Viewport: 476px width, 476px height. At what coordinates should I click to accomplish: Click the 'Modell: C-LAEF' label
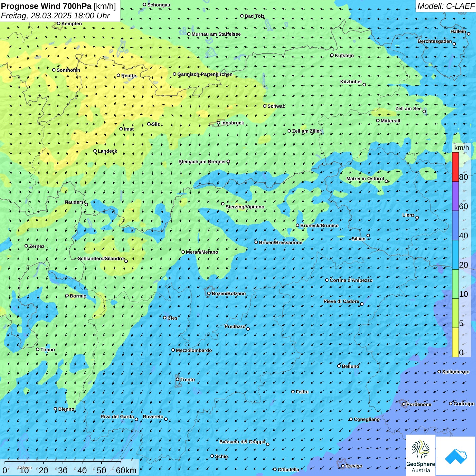[446, 6]
